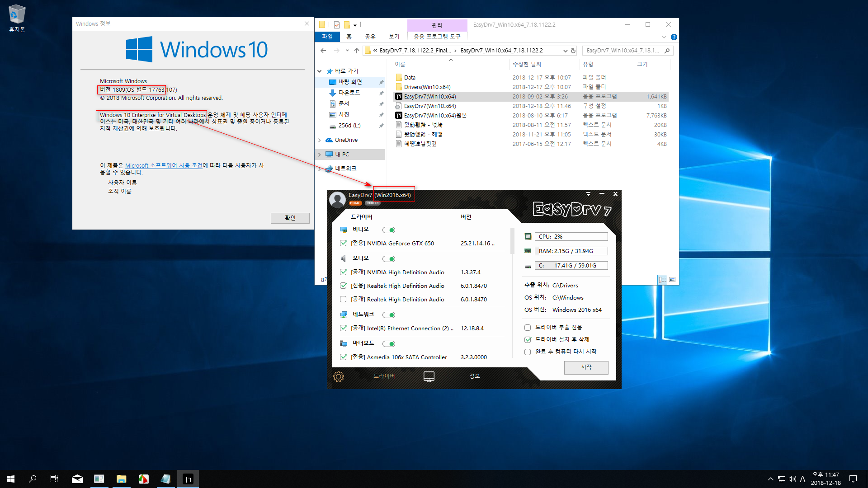
Task: Sort files by 수정한 날짜 column
Action: point(527,65)
